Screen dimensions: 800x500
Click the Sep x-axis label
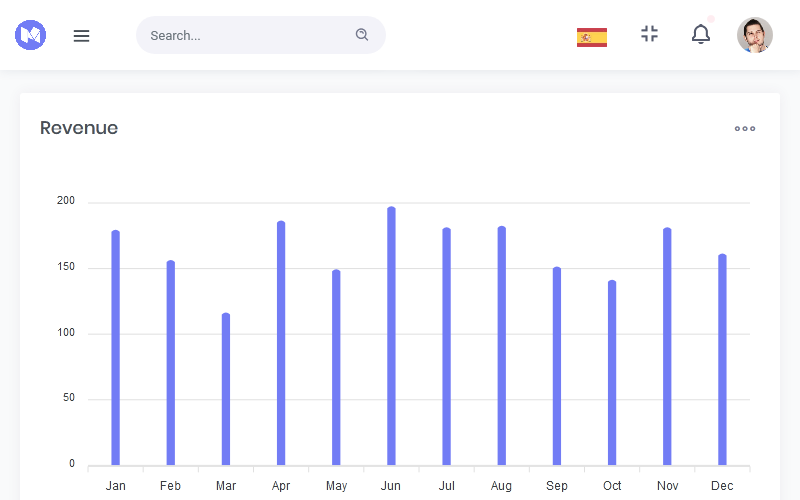(x=557, y=486)
